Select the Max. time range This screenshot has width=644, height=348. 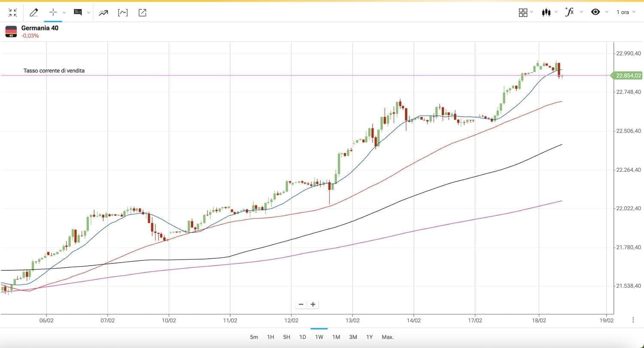[x=387, y=337]
